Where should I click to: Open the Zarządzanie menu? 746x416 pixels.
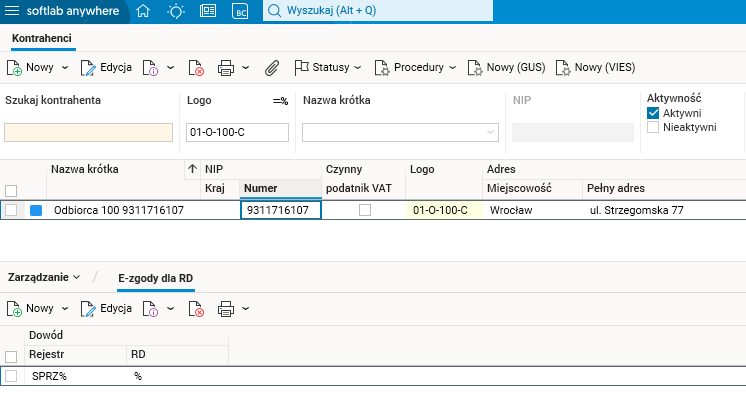[43, 275]
